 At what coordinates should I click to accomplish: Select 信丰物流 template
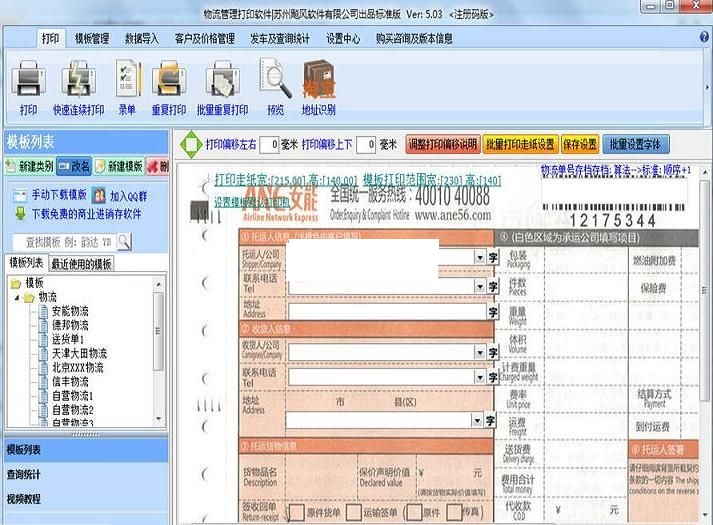pos(70,382)
